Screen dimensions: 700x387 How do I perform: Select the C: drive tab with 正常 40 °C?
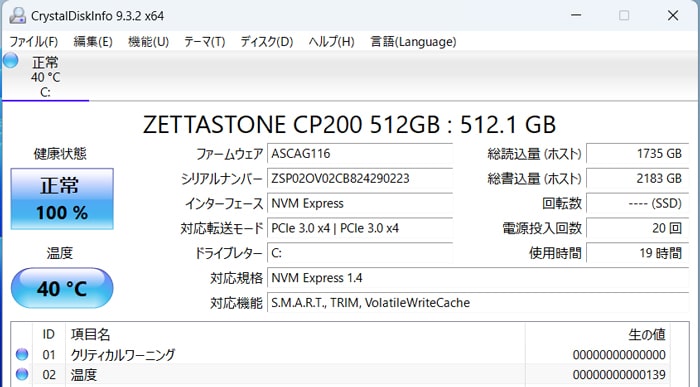46,76
